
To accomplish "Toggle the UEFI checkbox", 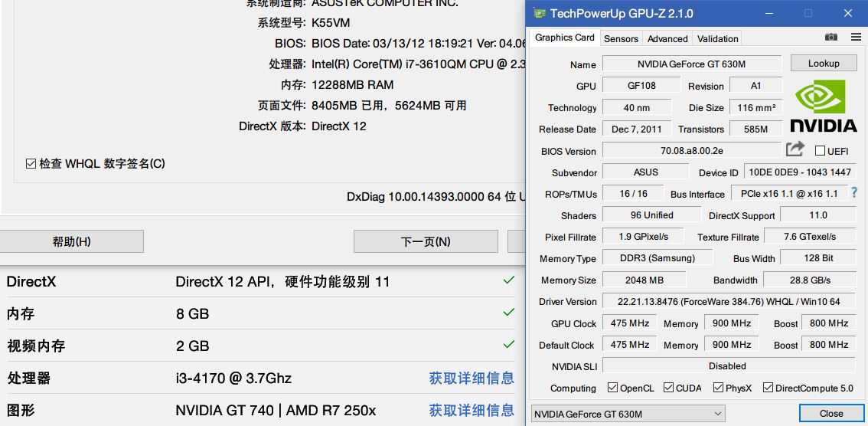I will 820,151.
